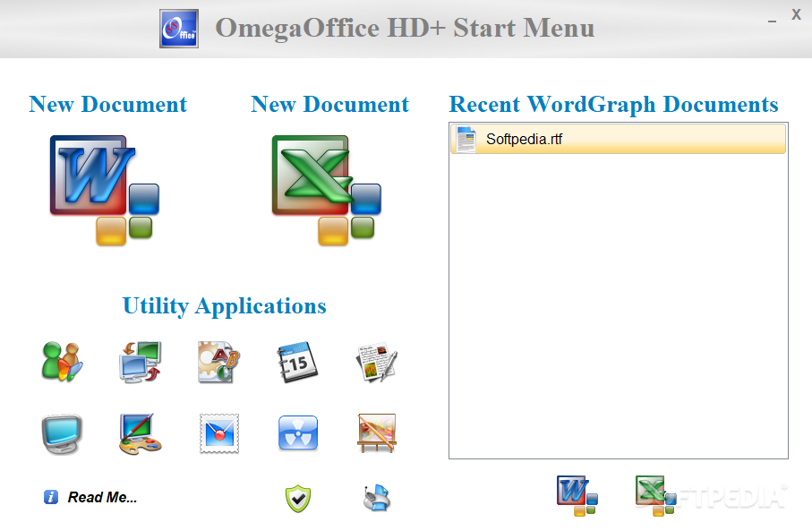Open the paint palette monitor utility icon
Viewport: 812px width, 531px height.
pos(141,433)
